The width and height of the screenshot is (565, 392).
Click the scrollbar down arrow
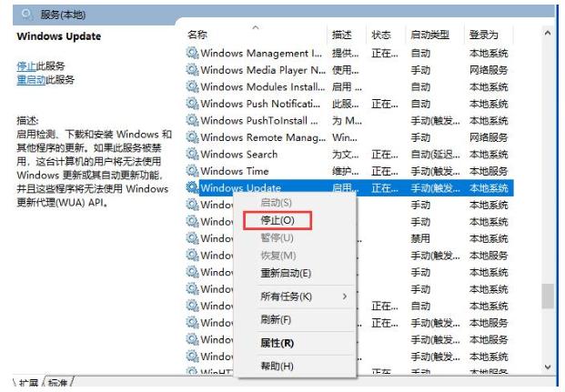point(548,367)
